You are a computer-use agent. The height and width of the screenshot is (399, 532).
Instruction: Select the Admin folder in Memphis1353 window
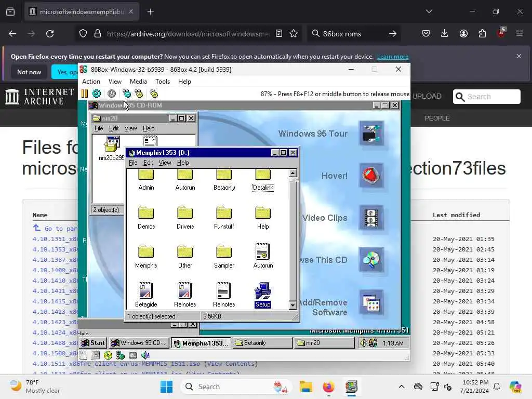click(x=146, y=180)
